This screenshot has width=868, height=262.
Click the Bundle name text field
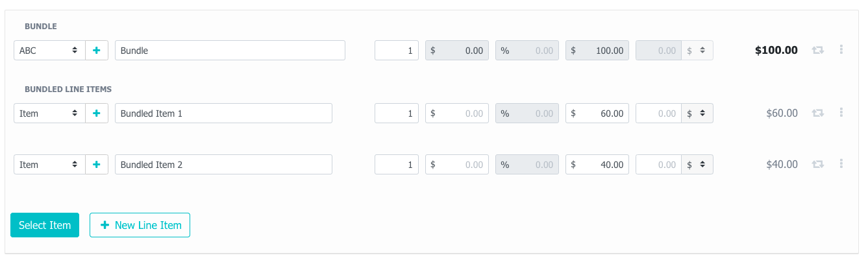(230, 51)
